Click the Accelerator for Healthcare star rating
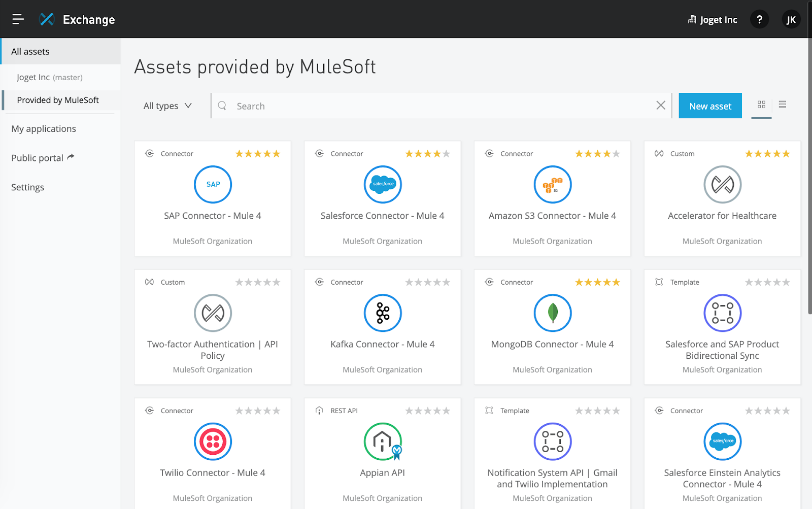The image size is (812, 509). 767,154
